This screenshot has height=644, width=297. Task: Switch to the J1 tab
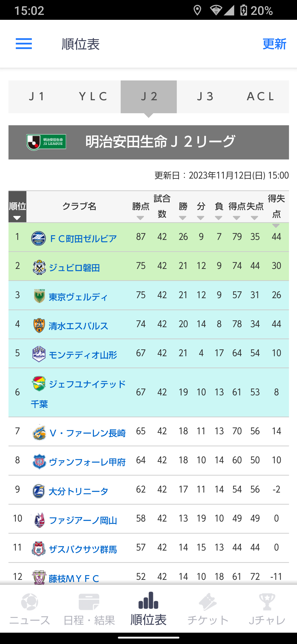[37, 97]
